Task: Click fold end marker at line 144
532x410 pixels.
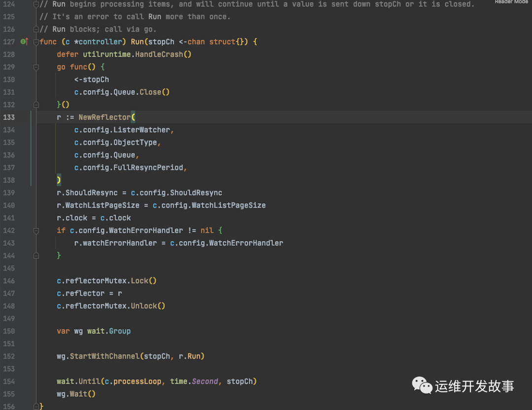Action: (x=36, y=256)
